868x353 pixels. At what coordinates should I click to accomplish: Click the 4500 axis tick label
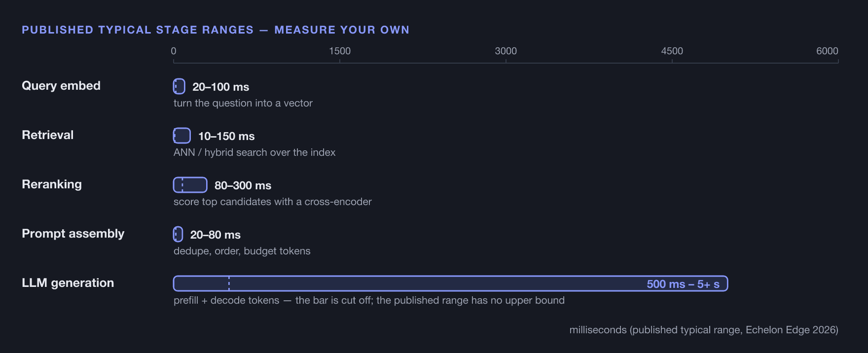pyautogui.click(x=672, y=51)
